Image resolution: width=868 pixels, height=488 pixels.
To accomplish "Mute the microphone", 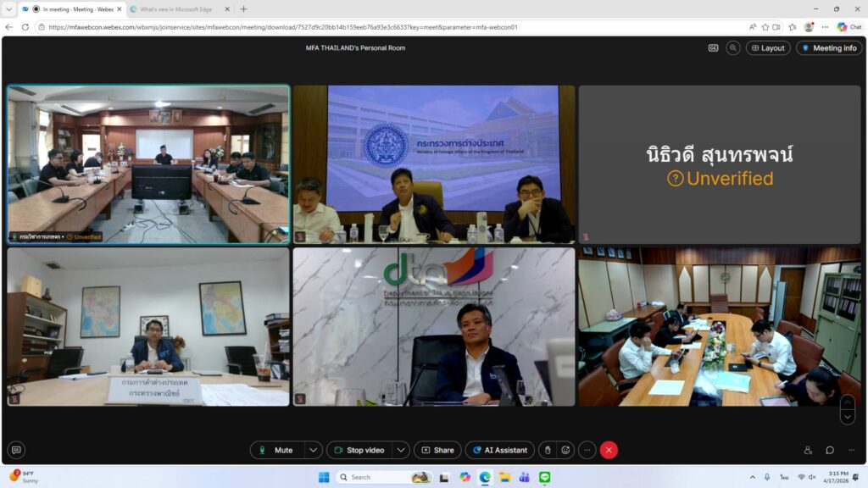I will pyautogui.click(x=276, y=451).
